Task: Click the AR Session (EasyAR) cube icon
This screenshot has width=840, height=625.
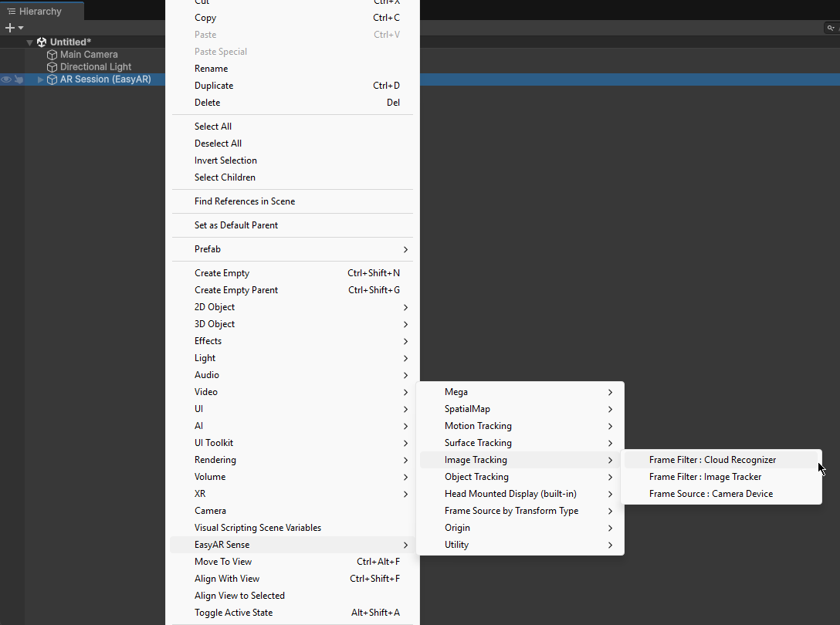Action: pos(52,79)
